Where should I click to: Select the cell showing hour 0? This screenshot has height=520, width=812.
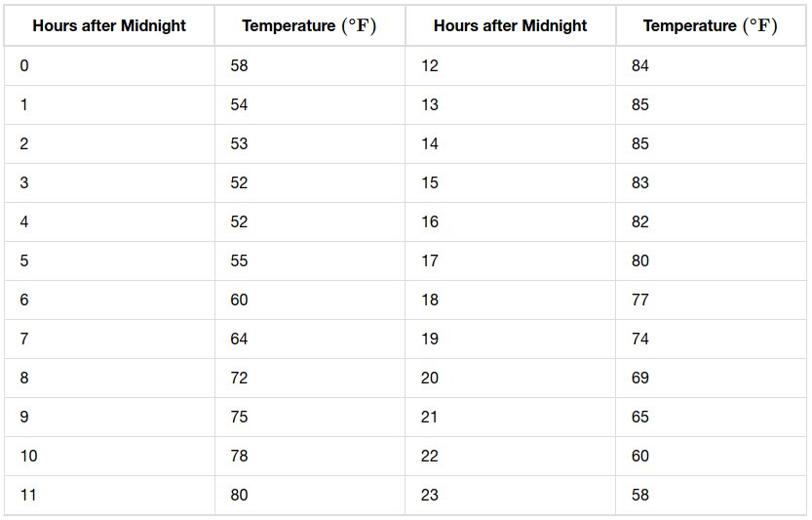[109, 65]
